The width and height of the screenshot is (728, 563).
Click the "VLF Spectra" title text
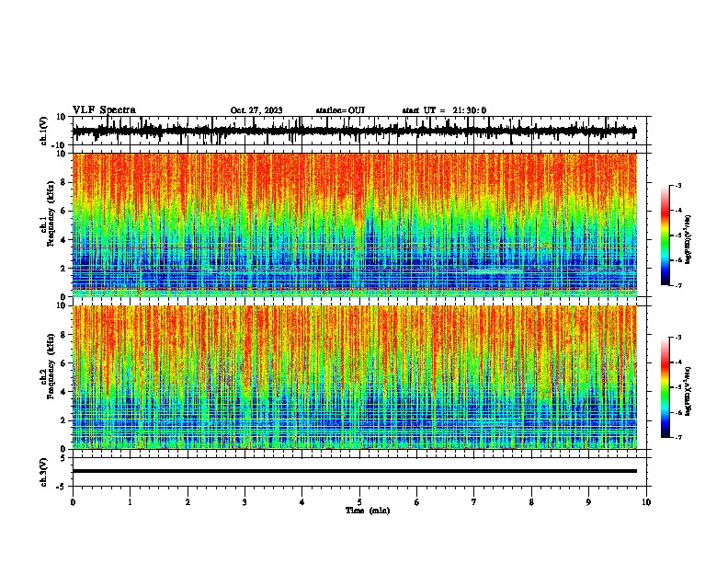coord(104,110)
